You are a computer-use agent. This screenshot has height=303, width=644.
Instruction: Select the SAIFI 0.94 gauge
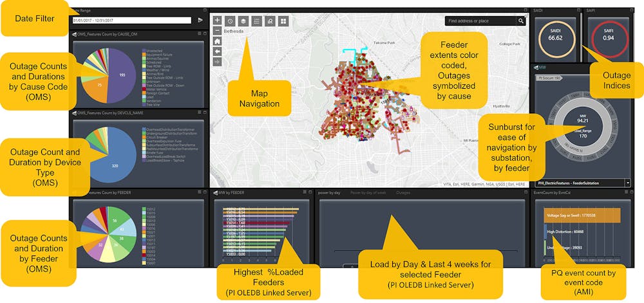pyautogui.click(x=609, y=39)
